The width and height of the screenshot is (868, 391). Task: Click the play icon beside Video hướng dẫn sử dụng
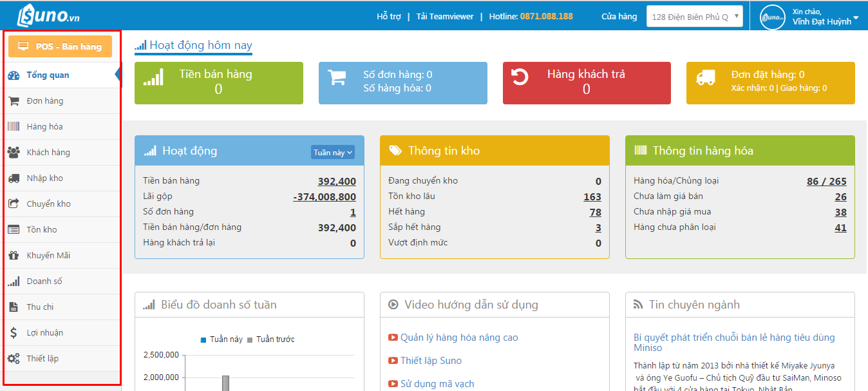[x=393, y=305]
